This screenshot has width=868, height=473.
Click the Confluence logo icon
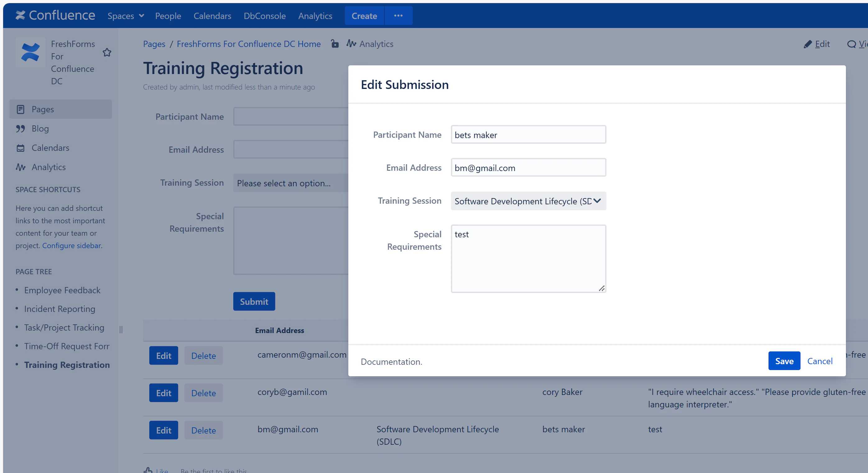pyautogui.click(x=20, y=15)
